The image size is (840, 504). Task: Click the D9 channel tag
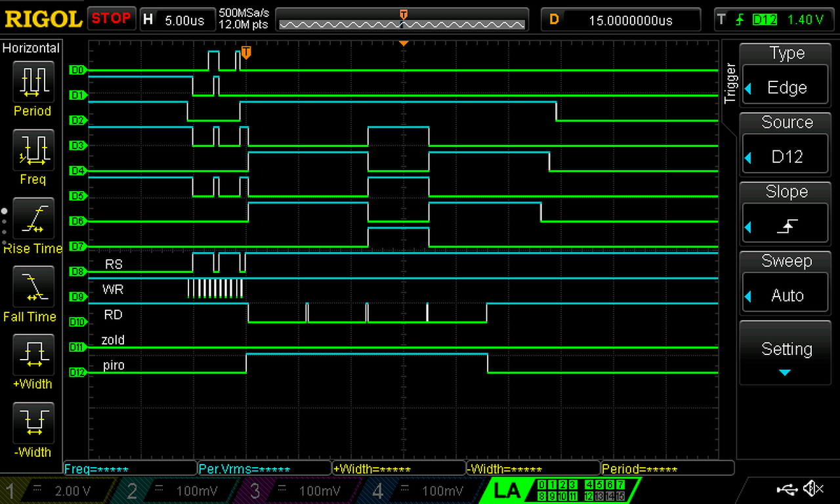coord(77,297)
